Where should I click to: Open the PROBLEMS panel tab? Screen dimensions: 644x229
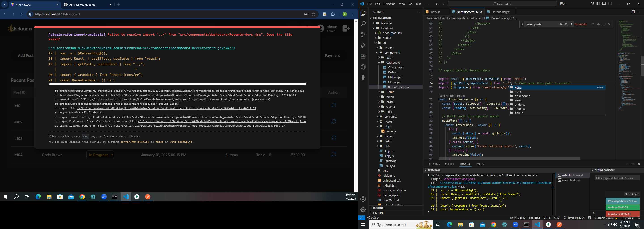434,164
